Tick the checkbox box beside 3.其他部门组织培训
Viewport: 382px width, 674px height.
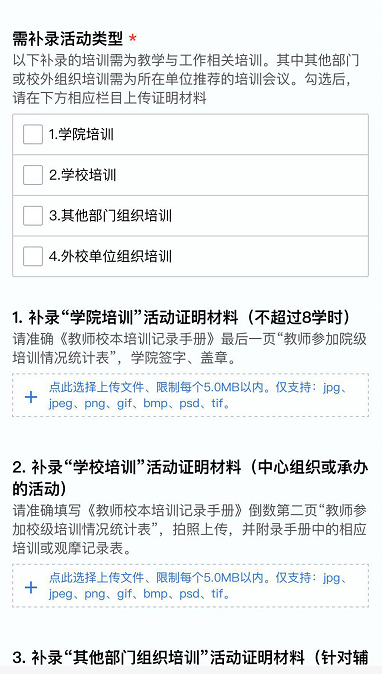point(33,215)
